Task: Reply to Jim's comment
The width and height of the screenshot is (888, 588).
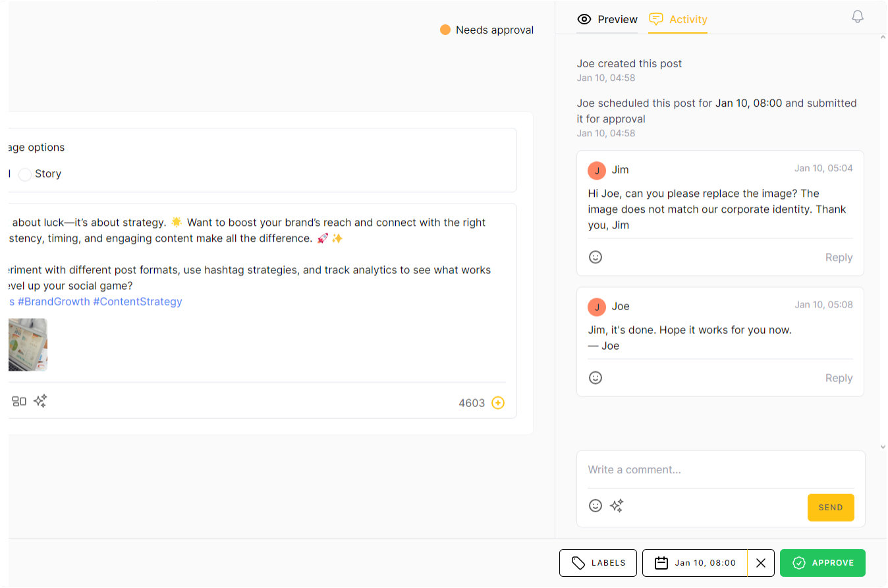Action: click(839, 257)
